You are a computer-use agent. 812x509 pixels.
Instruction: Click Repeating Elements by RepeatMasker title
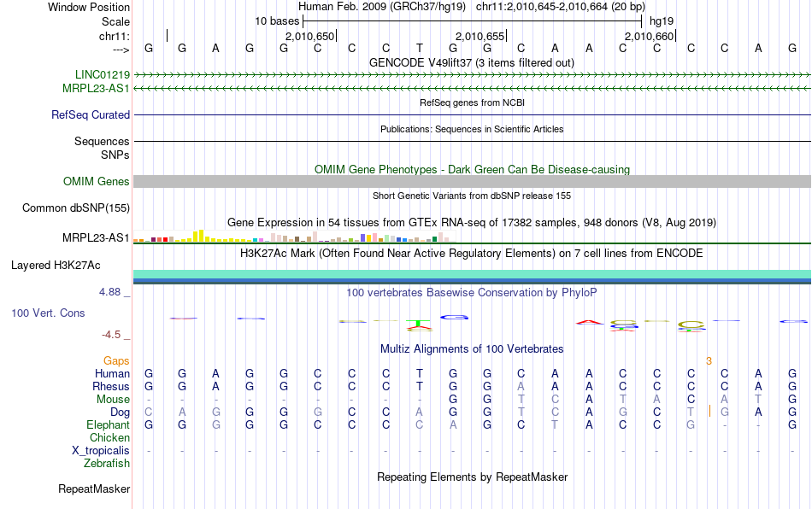473,477
